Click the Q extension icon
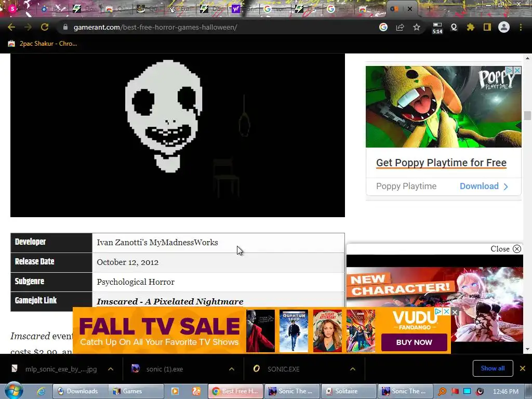This screenshot has width=532, height=399. tap(454, 27)
